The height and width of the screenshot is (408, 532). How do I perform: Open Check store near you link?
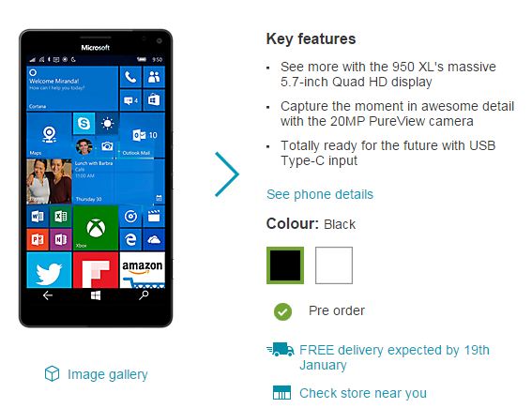coord(363,393)
